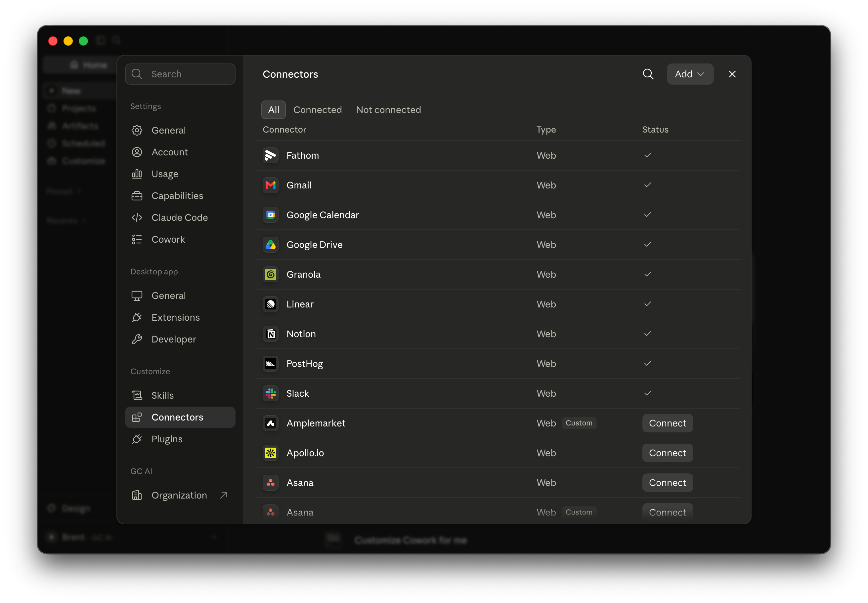Click the Slack connector icon

coord(270,393)
